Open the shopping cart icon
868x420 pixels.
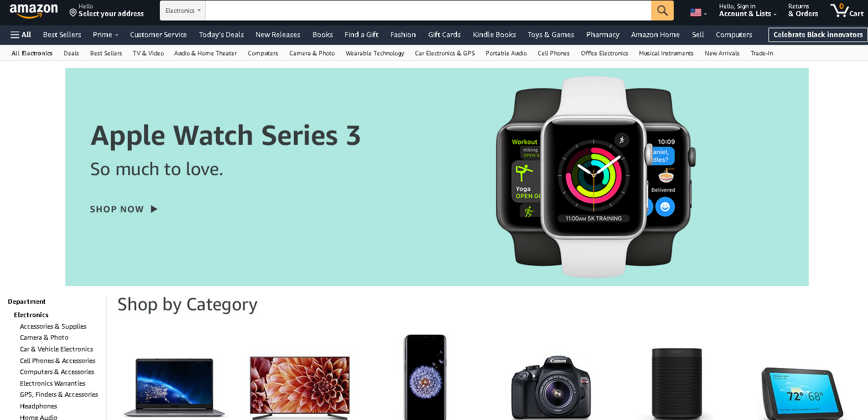[846, 11]
